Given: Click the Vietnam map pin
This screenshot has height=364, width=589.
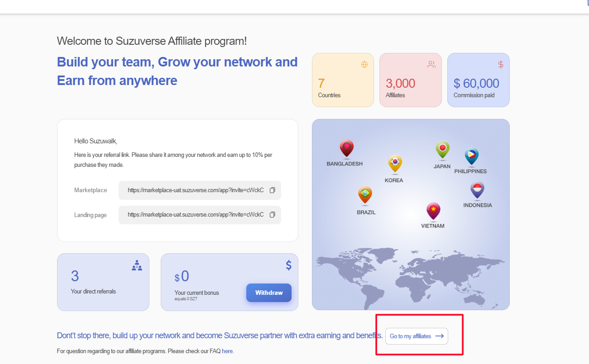Looking at the screenshot, I should (x=433, y=210).
